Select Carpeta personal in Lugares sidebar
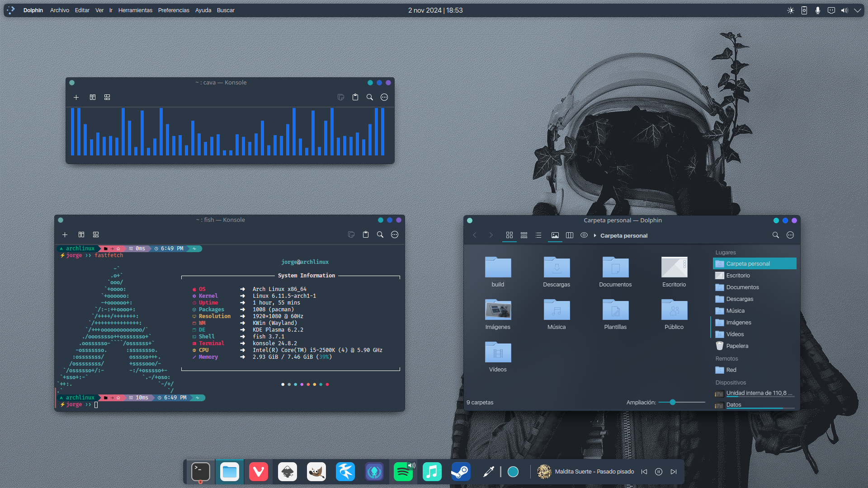Viewport: 868px width, 488px height. 755,263
